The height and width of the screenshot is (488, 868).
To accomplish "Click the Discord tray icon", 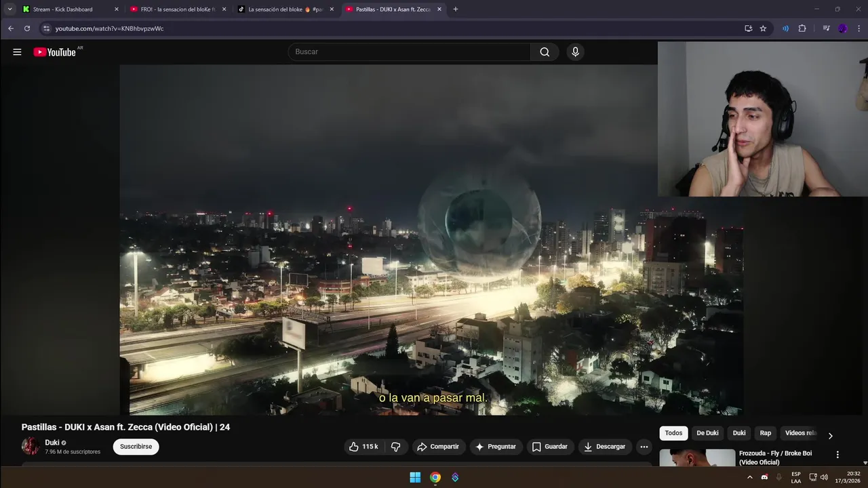I will coord(764,477).
